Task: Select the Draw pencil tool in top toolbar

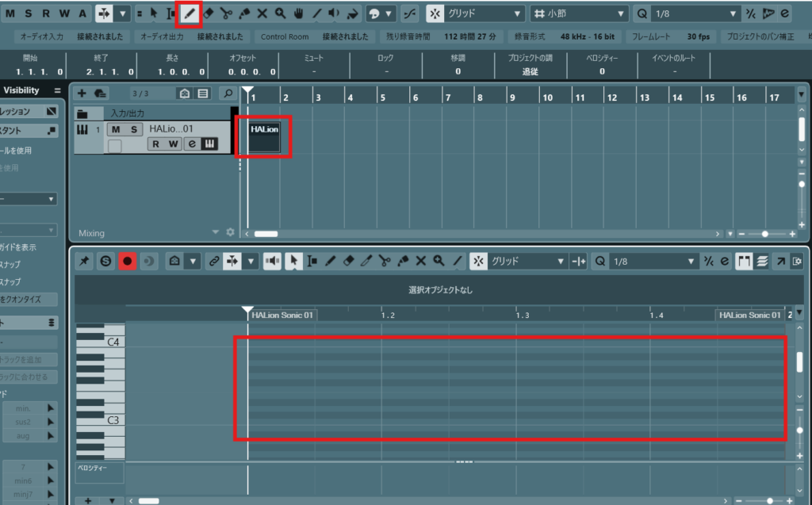Action: (190, 13)
